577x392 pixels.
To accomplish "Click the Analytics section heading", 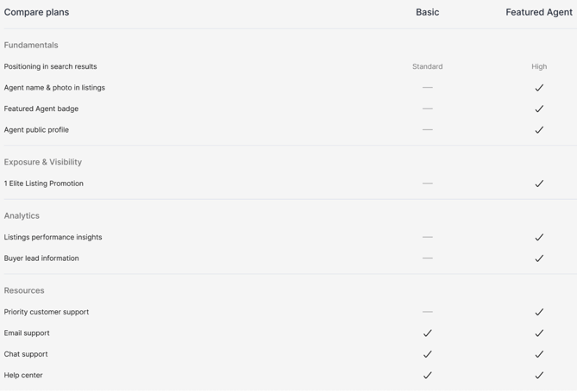I will pyautogui.click(x=22, y=215).
